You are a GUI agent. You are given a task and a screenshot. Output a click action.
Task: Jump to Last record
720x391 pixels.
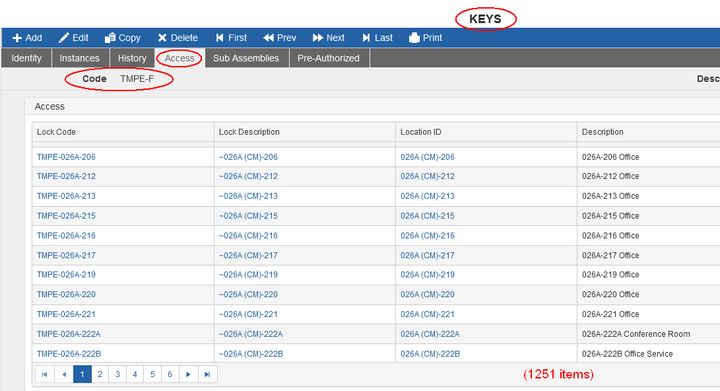tap(377, 38)
